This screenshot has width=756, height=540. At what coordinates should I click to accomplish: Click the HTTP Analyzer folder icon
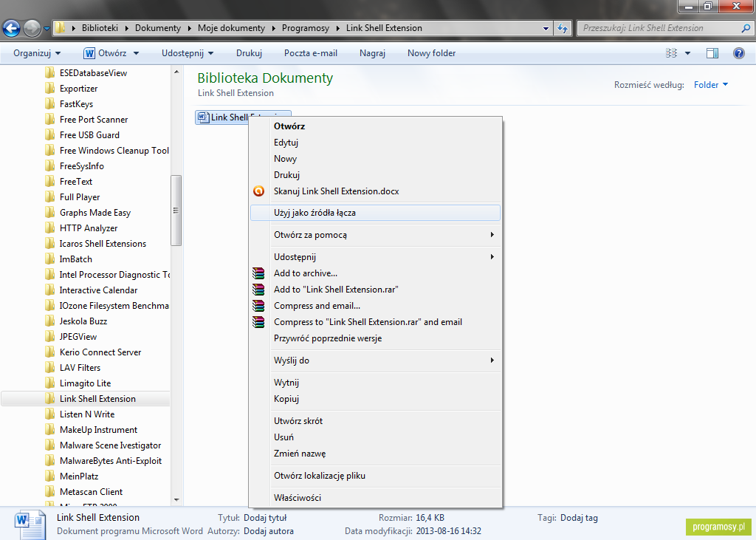[x=49, y=228]
